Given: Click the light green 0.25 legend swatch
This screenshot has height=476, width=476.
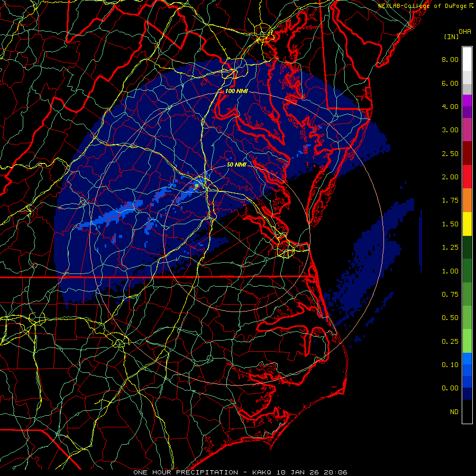Looking at the screenshot, I should pos(467,341).
